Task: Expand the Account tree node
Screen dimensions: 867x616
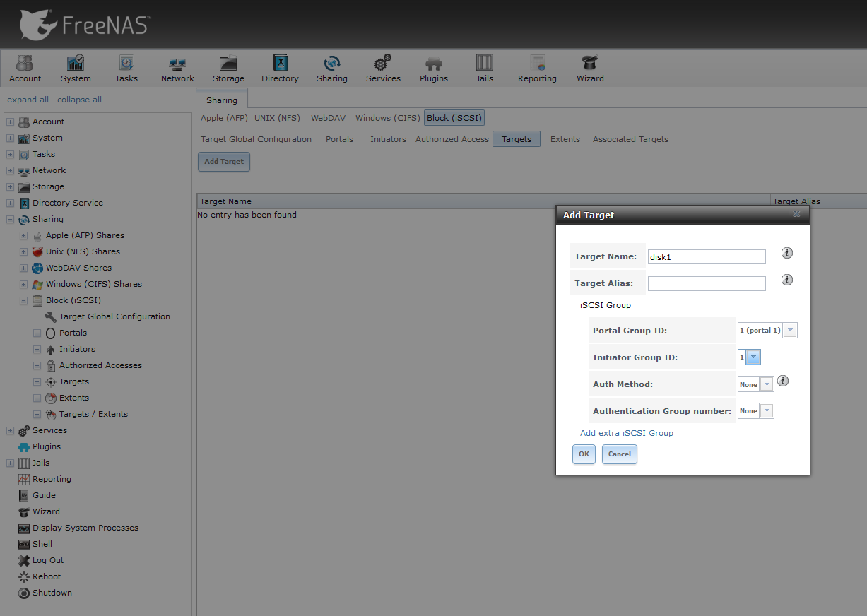Action: click(x=11, y=122)
